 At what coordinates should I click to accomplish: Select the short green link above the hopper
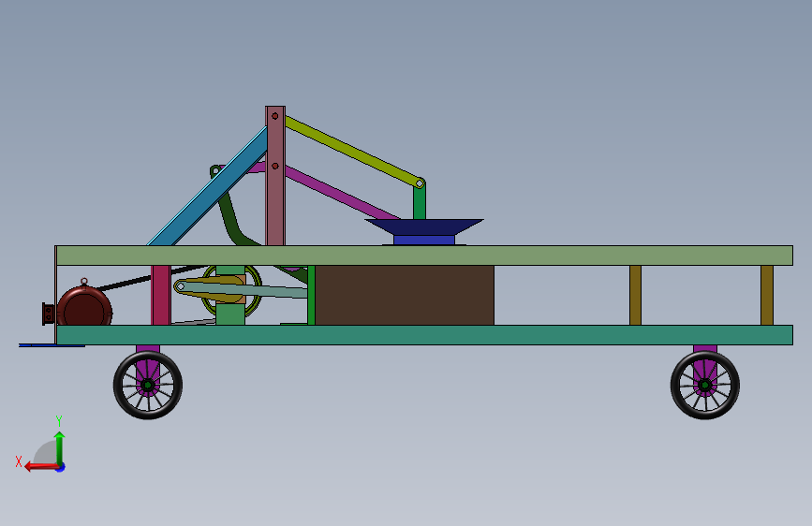coord(420,202)
